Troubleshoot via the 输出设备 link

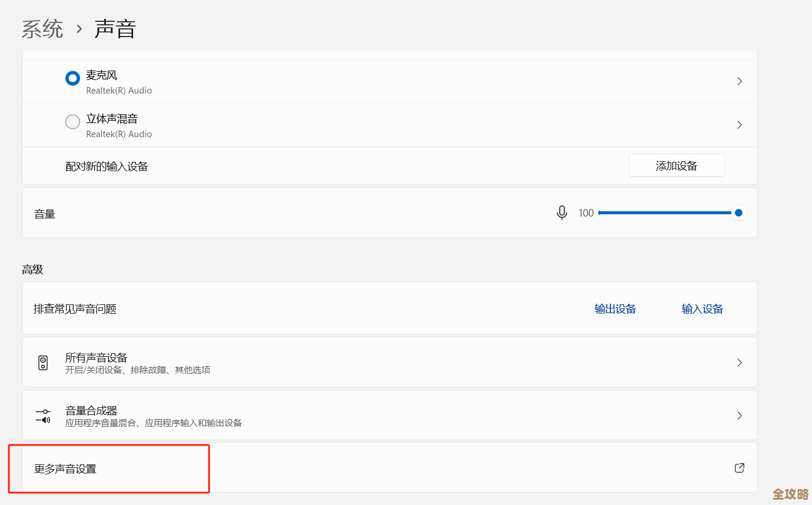(x=615, y=309)
